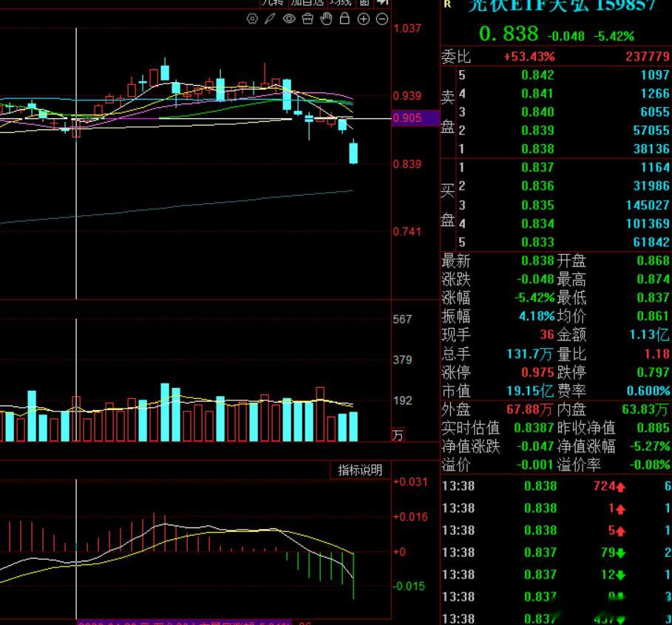The width and height of the screenshot is (672, 625).
Task: Select buy level 3 price 0.835
Action: click(x=537, y=205)
